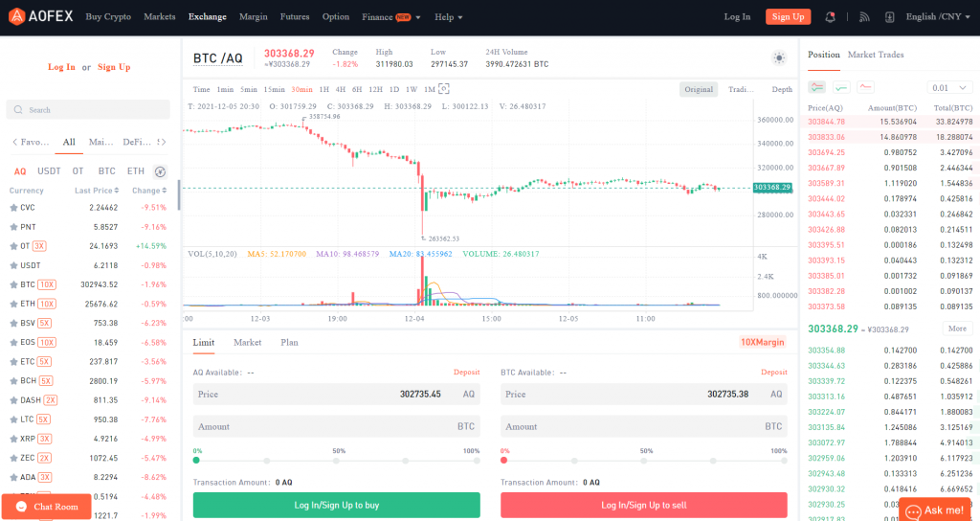Viewport: 980px width, 521px height.
Task: Set sell amount slider to 100%
Action: [x=784, y=461]
